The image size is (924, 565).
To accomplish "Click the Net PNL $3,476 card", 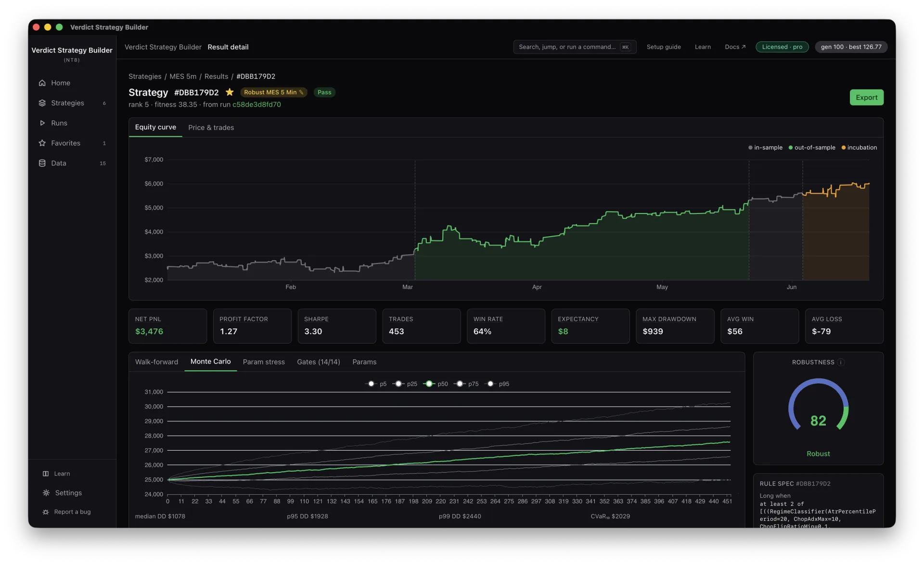I will point(167,326).
